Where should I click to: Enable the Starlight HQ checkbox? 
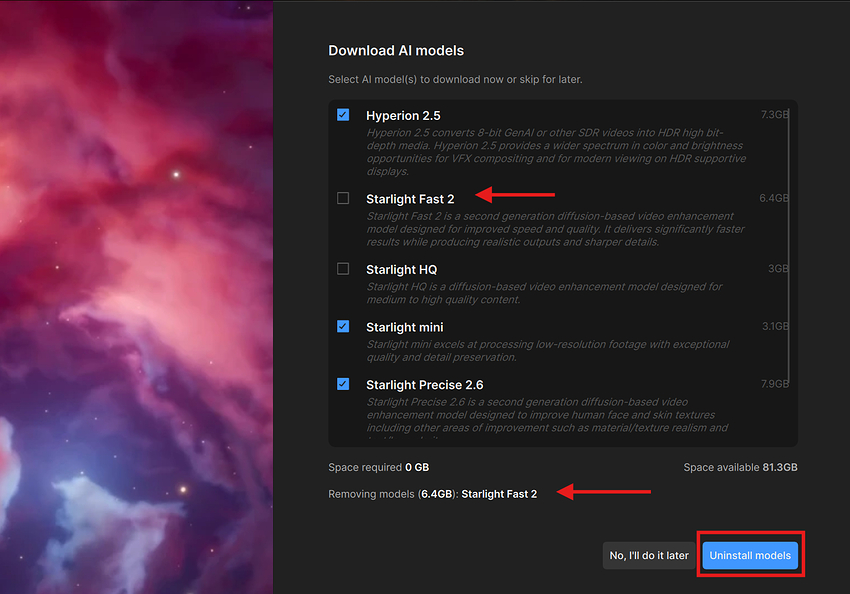coord(343,269)
